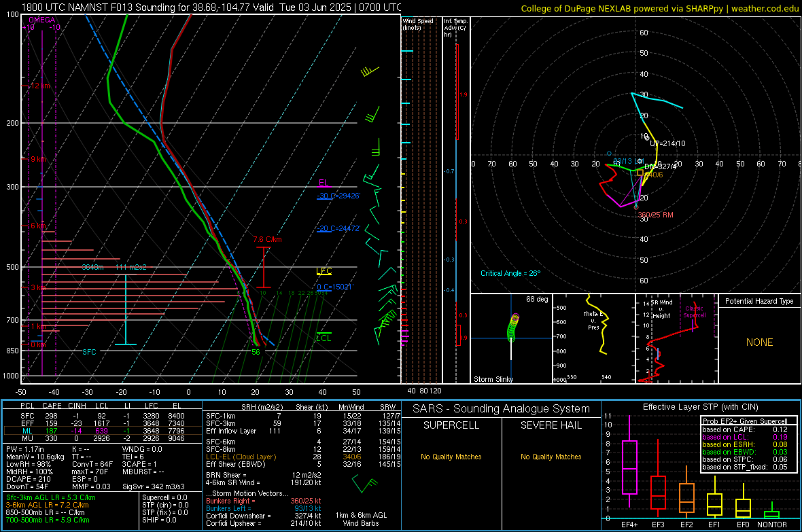Click the Critical Angle = 26° text
Viewport: 802px width, 532px height.
(510, 273)
